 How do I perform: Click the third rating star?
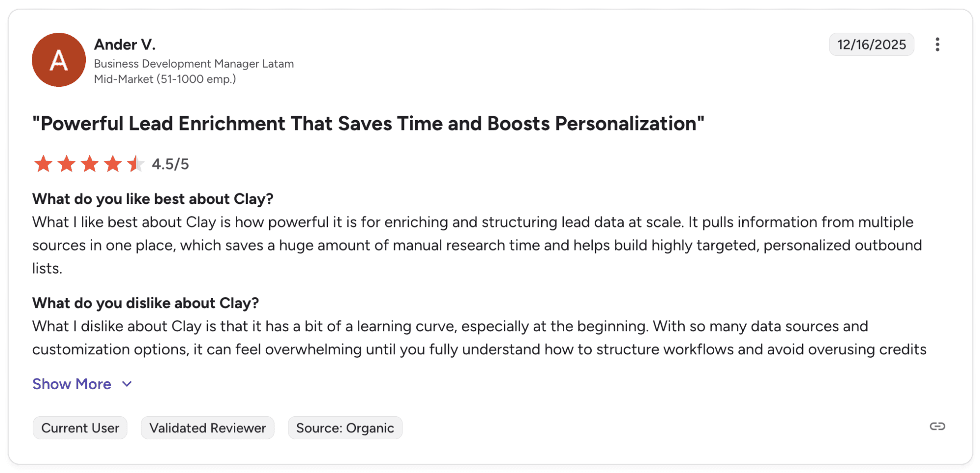[90, 164]
